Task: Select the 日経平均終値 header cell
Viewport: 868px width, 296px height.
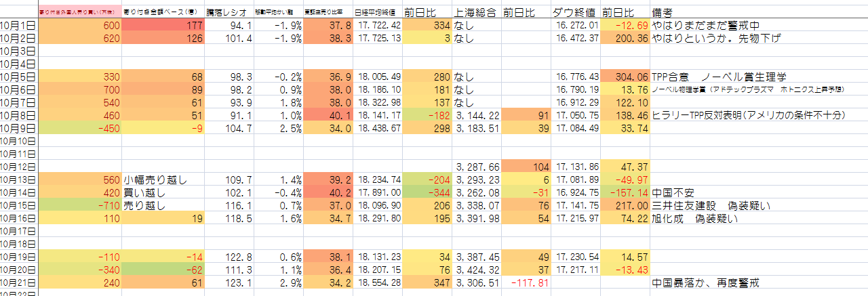Action: pos(376,12)
